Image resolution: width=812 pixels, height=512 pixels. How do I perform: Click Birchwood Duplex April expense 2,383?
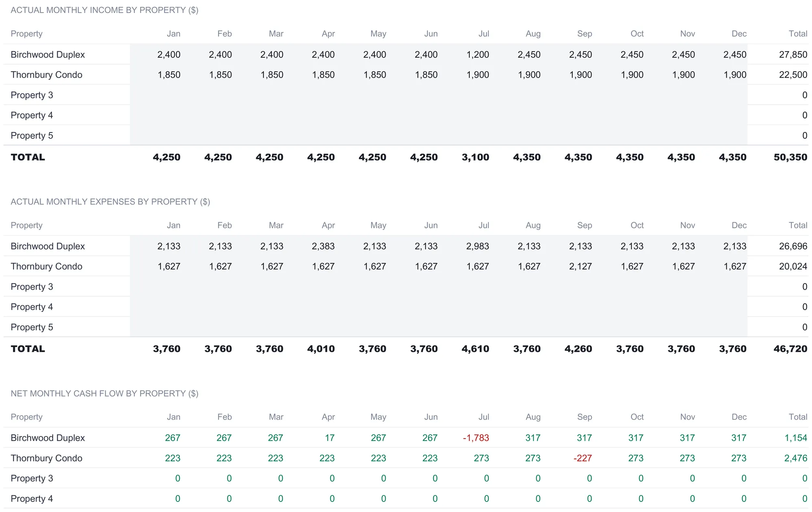323,246
